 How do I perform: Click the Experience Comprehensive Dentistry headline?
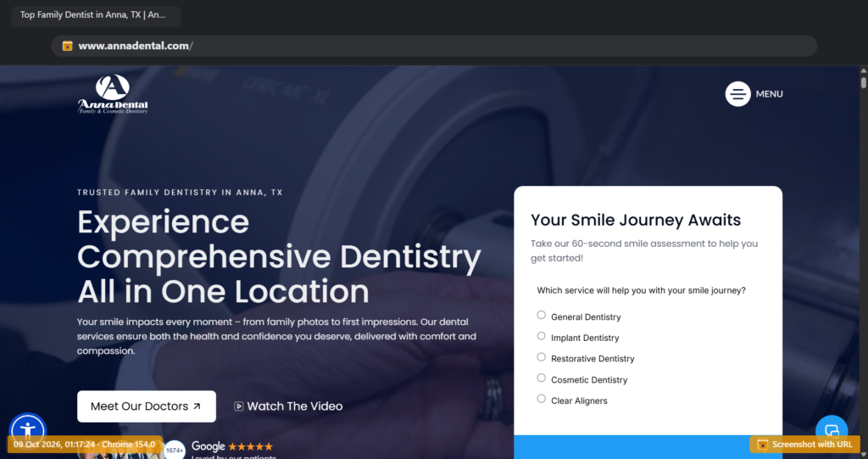pos(280,257)
